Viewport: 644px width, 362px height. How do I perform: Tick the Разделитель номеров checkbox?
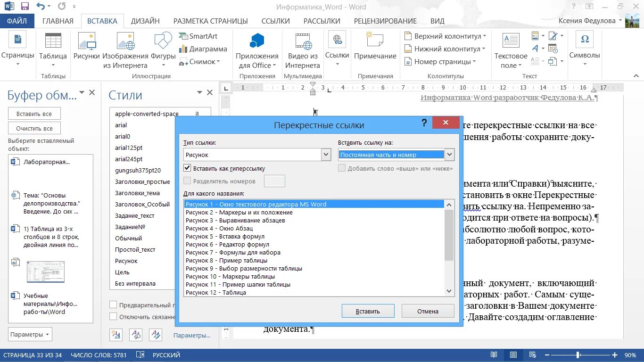tap(188, 181)
